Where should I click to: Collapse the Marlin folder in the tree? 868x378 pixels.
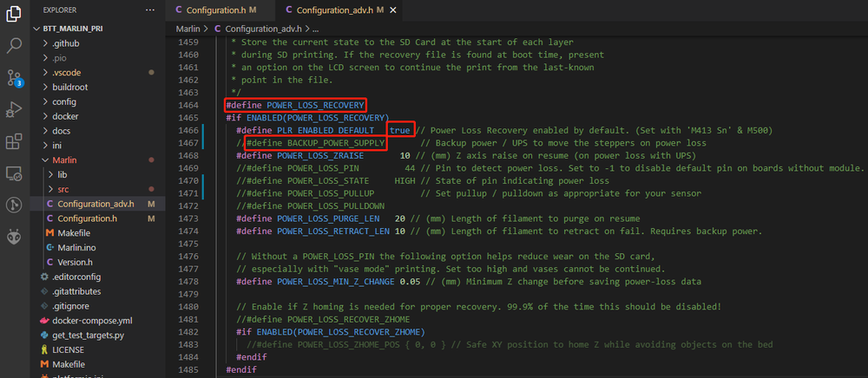click(x=65, y=160)
